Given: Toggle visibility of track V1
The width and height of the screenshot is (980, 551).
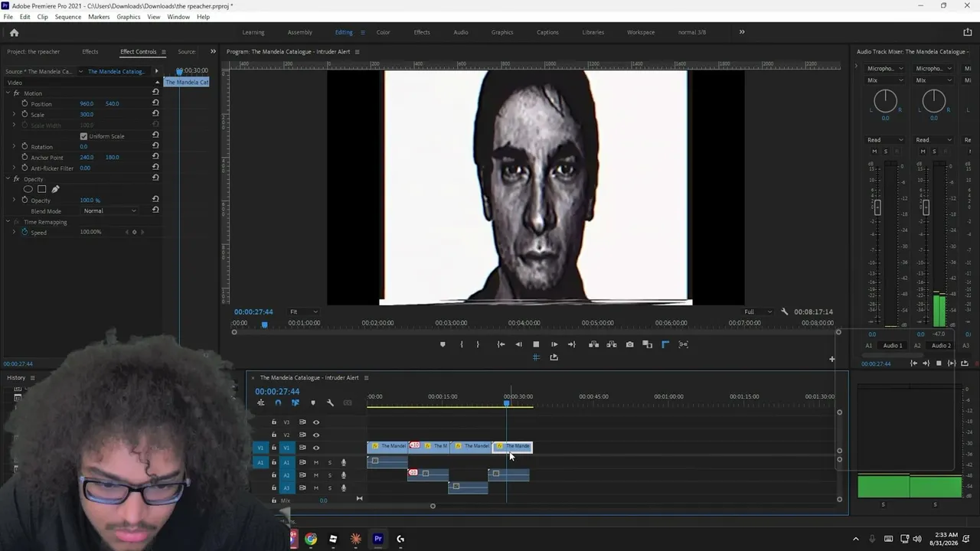Looking at the screenshot, I should [315, 448].
